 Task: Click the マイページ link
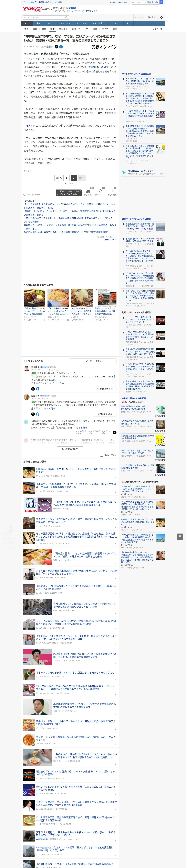click(139, 18)
